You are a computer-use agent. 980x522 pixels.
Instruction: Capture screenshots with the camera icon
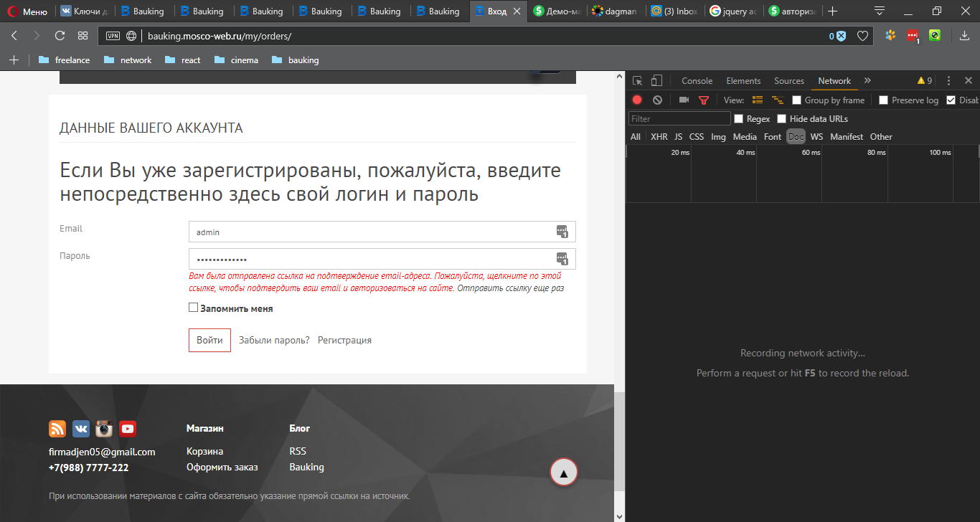(684, 100)
